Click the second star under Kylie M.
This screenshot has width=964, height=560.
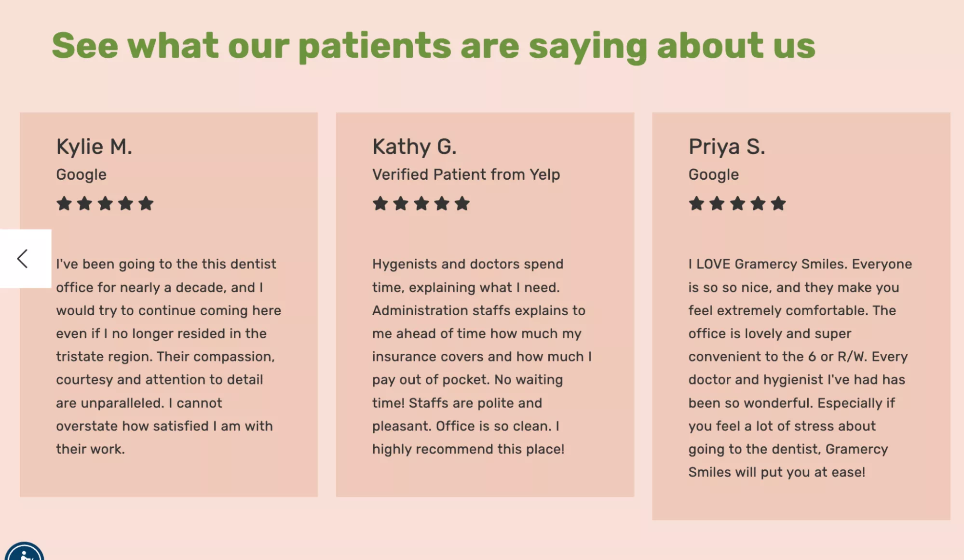(85, 204)
